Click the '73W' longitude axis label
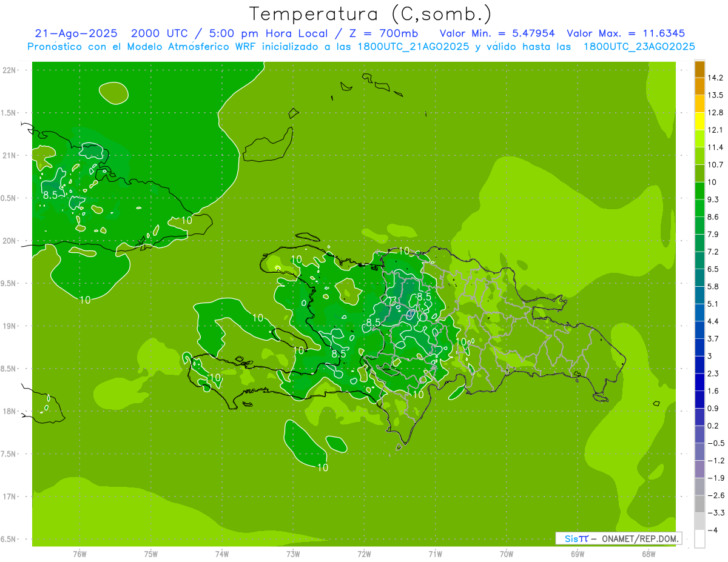The height and width of the screenshot is (562, 728). pos(293,554)
